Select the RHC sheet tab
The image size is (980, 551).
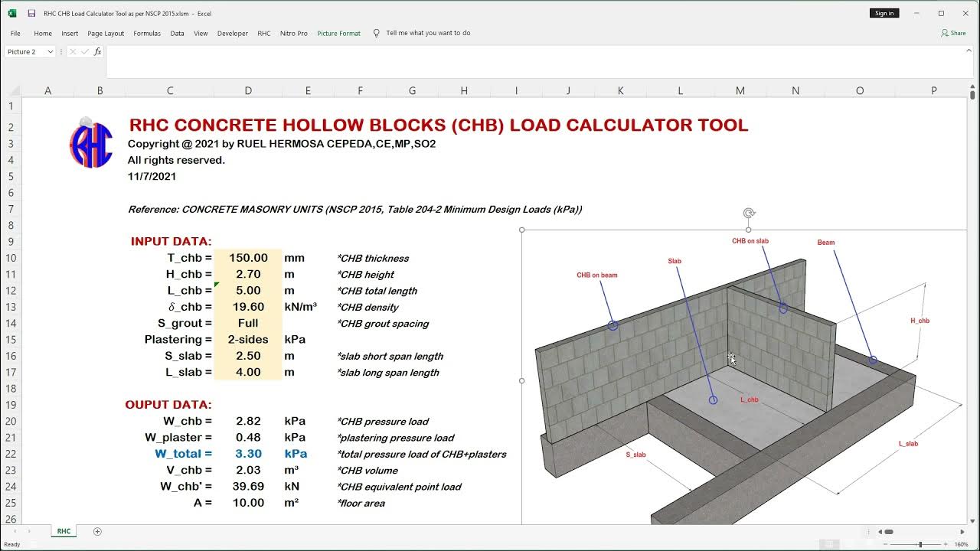tap(64, 531)
